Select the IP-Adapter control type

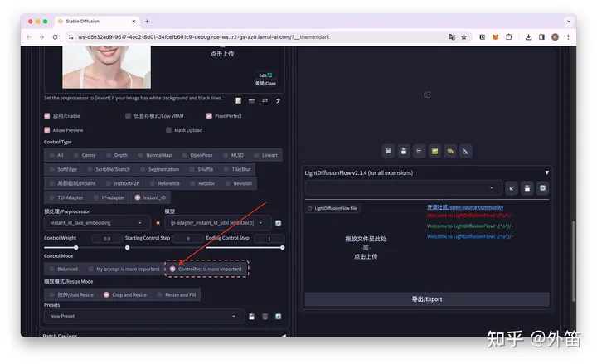(109, 197)
